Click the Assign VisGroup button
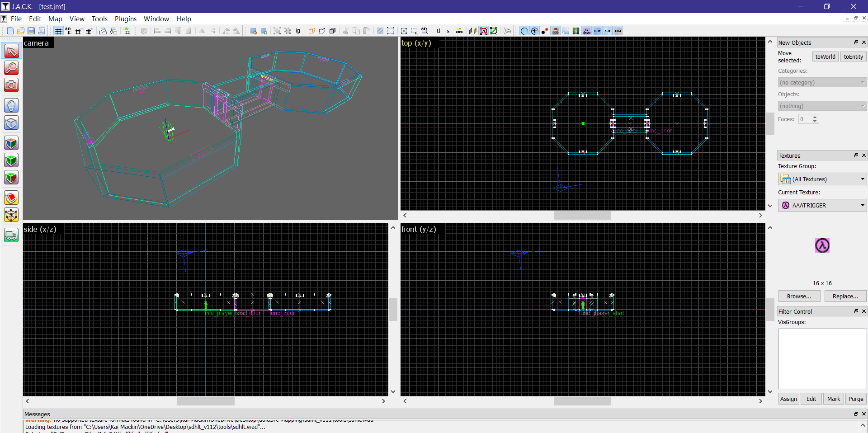This screenshot has width=868, height=433. pos(788,399)
